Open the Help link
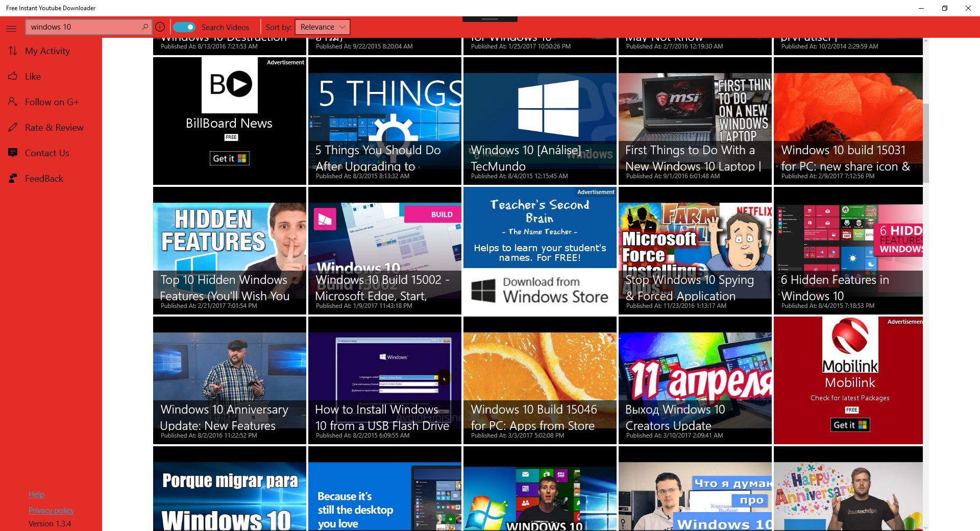 pos(36,494)
